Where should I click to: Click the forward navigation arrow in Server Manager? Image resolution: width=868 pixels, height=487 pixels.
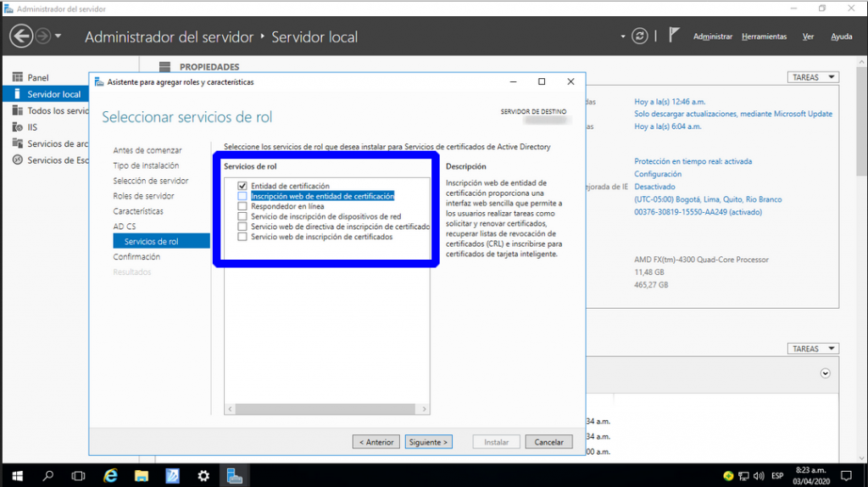[42, 36]
